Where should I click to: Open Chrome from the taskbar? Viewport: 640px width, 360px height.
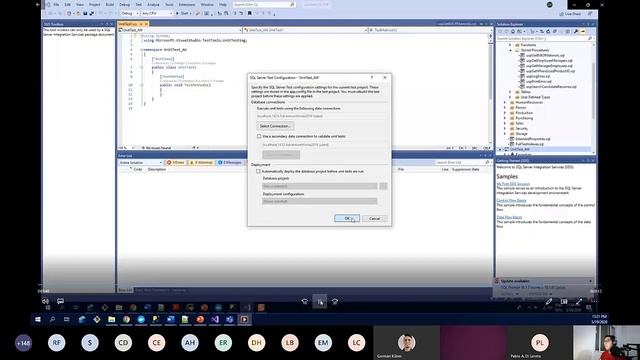pos(127,319)
